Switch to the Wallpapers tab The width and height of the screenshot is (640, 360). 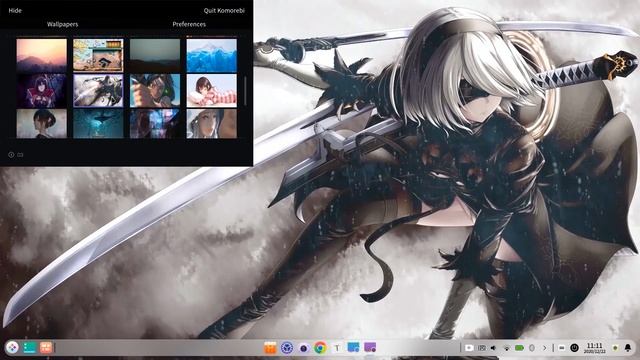tap(62, 24)
